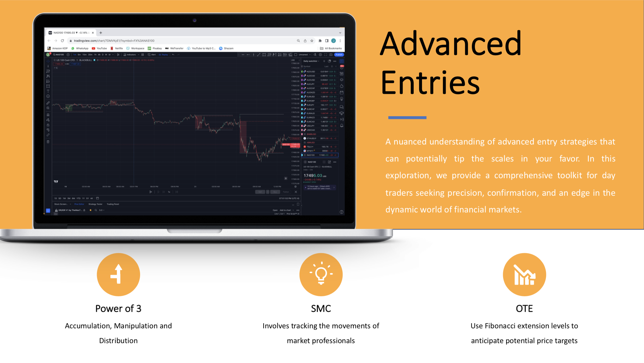Screen dimensions: 644x363
Task: Open the timeframe selector dropdown
Action: [114, 54]
